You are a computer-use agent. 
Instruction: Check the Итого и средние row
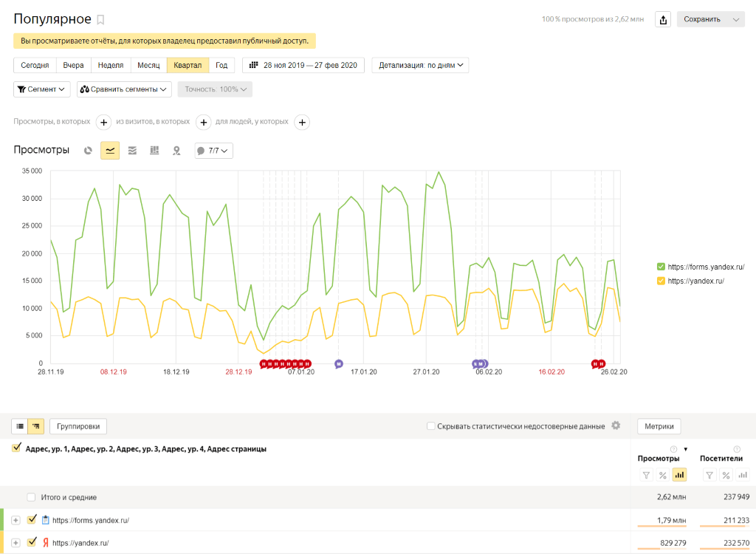[x=31, y=497]
